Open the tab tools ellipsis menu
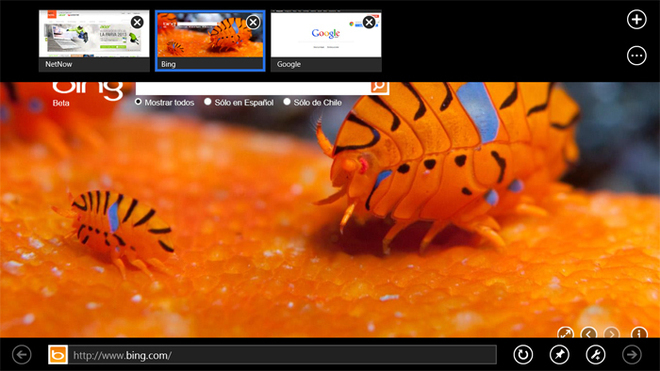 coord(636,56)
